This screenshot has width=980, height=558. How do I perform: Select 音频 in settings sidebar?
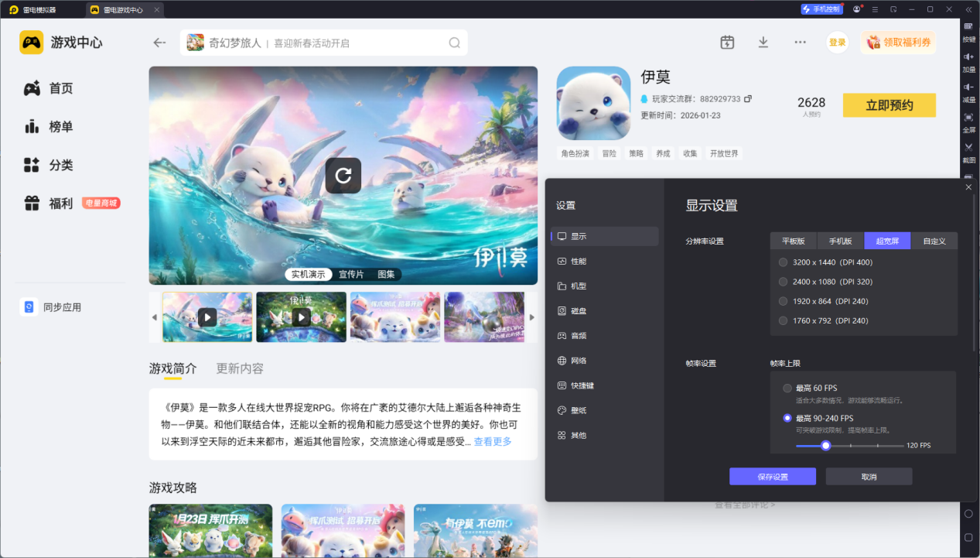click(x=604, y=336)
